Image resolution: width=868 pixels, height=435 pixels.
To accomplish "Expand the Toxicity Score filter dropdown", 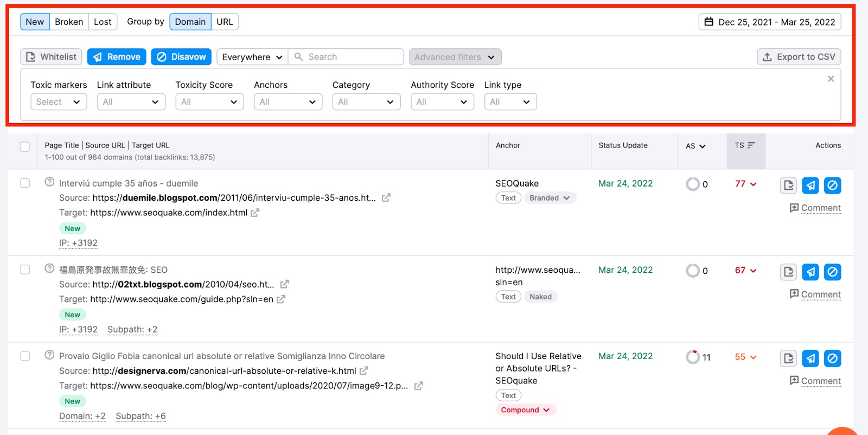I will point(209,102).
